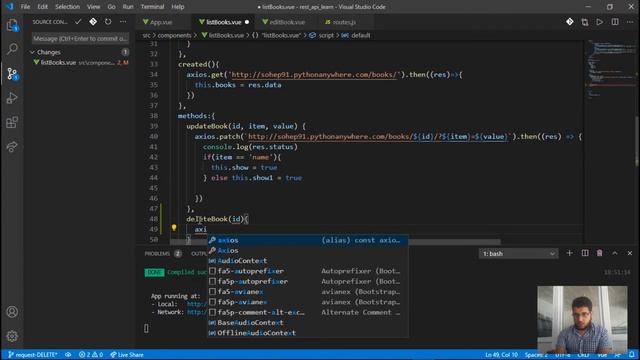The image size is (640, 360).
Task: Switch to the editBook.vue tab
Action: pyautogui.click(x=287, y=22)
